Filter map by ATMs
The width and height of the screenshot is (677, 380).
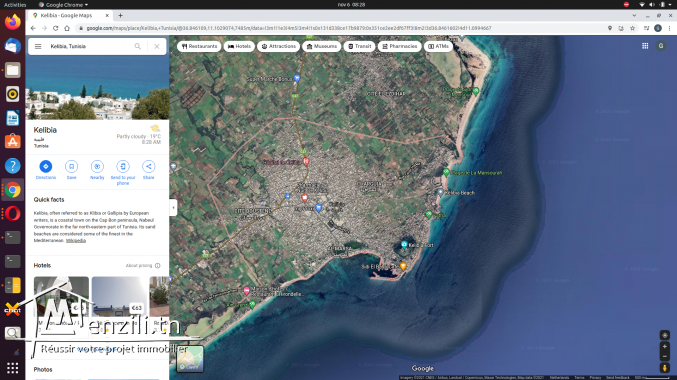(438, 46)
